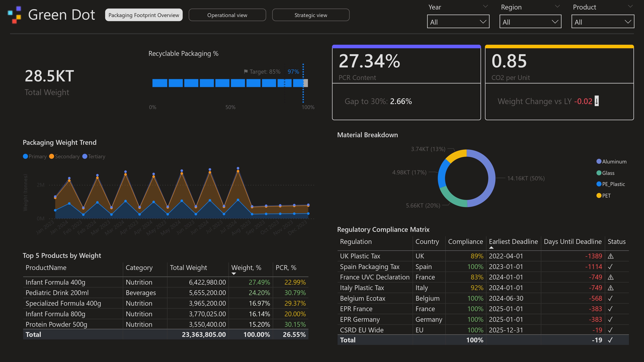Select Protein Powder 500g product row
Viewport: 644px width, 362px height.
click(166, 325)
